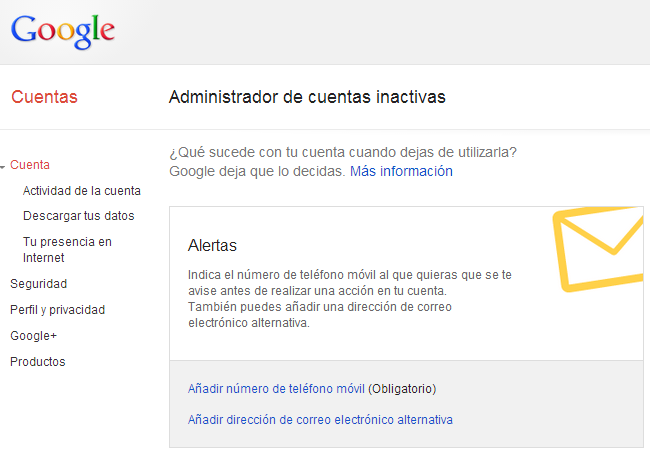Screen dimensions: 650x450
Task: Go to Google+ settings
Action: click(34, 336)
